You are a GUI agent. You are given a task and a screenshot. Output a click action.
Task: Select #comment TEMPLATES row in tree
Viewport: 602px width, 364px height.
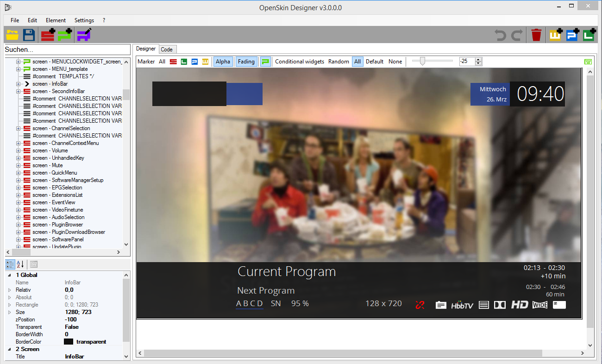tap(63, 76)
